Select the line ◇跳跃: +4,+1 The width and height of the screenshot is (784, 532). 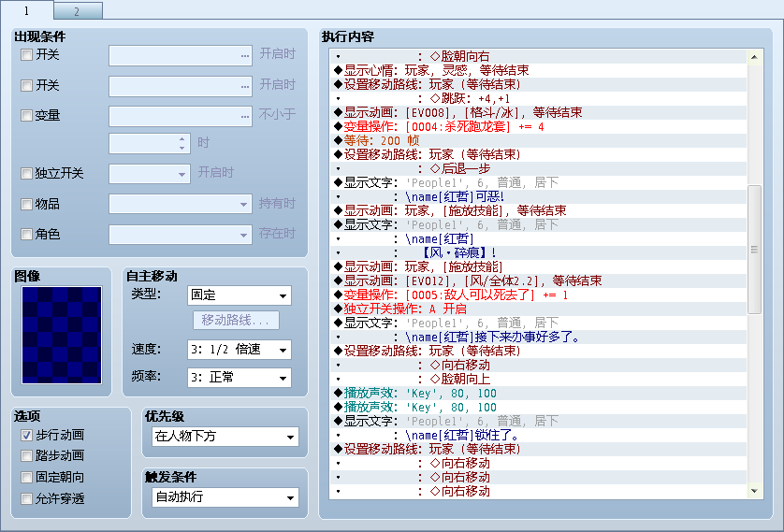click(x=540, y=98)
